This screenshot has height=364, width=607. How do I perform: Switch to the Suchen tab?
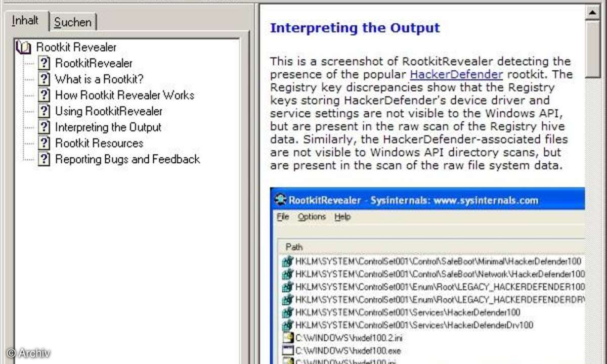tap(73, 22)
